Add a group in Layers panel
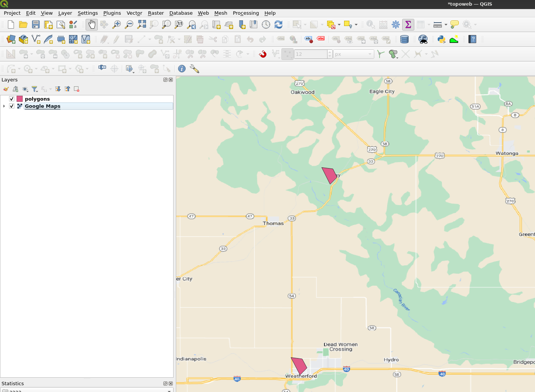Image resolution: width=535 pixels, height=392 pixels. tap(15, 89)
